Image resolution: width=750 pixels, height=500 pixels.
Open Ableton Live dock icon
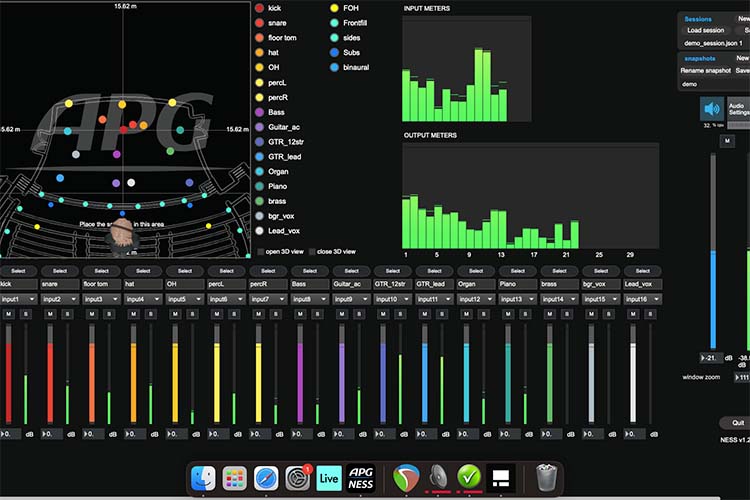329,478
